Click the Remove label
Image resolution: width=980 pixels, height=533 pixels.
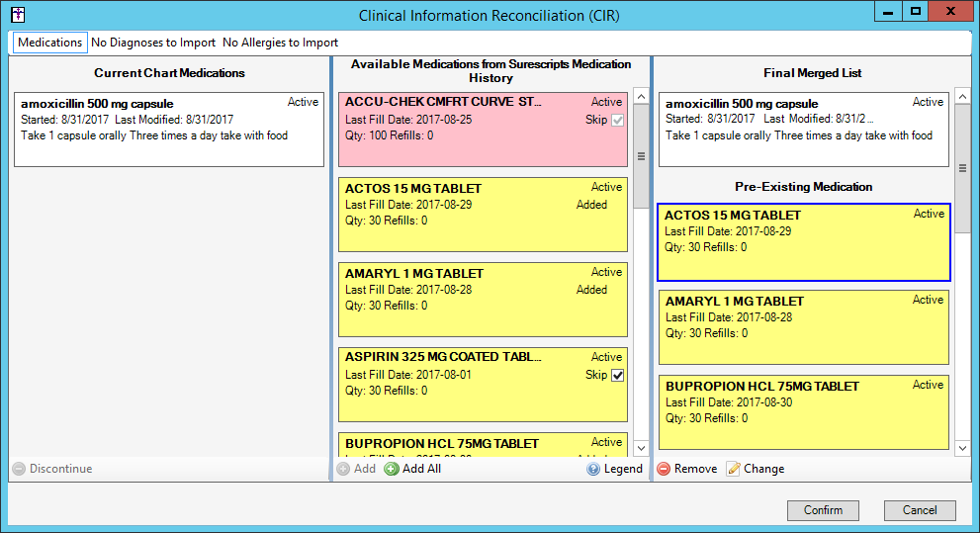click(695, 469)
